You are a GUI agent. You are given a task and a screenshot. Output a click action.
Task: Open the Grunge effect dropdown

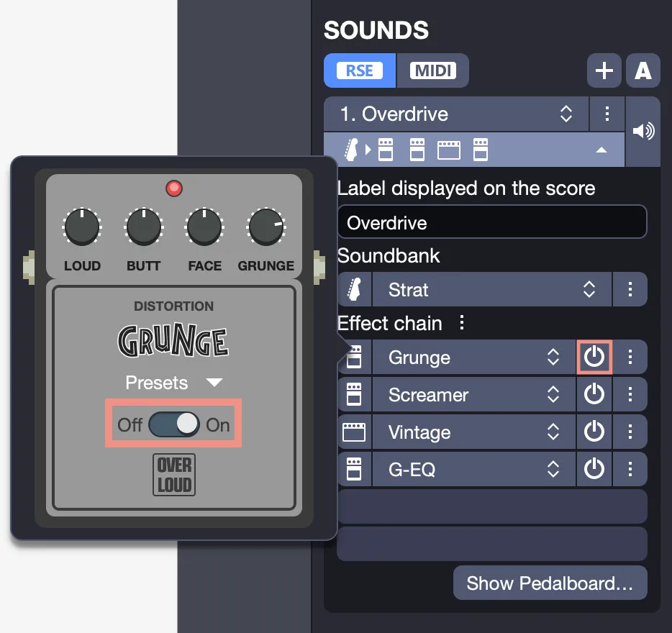click(x=474, y=357)
